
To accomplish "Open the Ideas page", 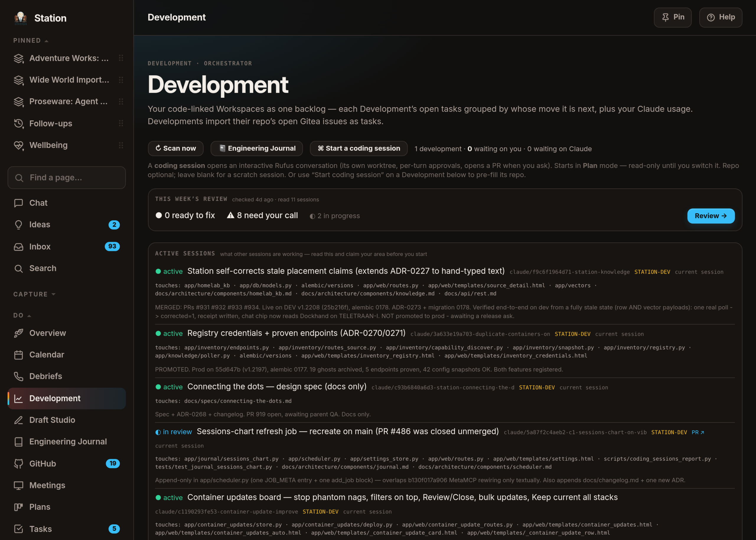I will pos(66,225).
